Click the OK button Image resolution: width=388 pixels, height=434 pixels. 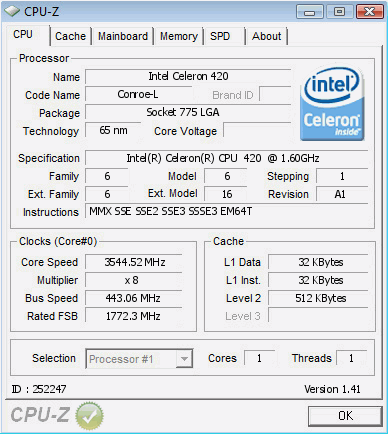345,416
